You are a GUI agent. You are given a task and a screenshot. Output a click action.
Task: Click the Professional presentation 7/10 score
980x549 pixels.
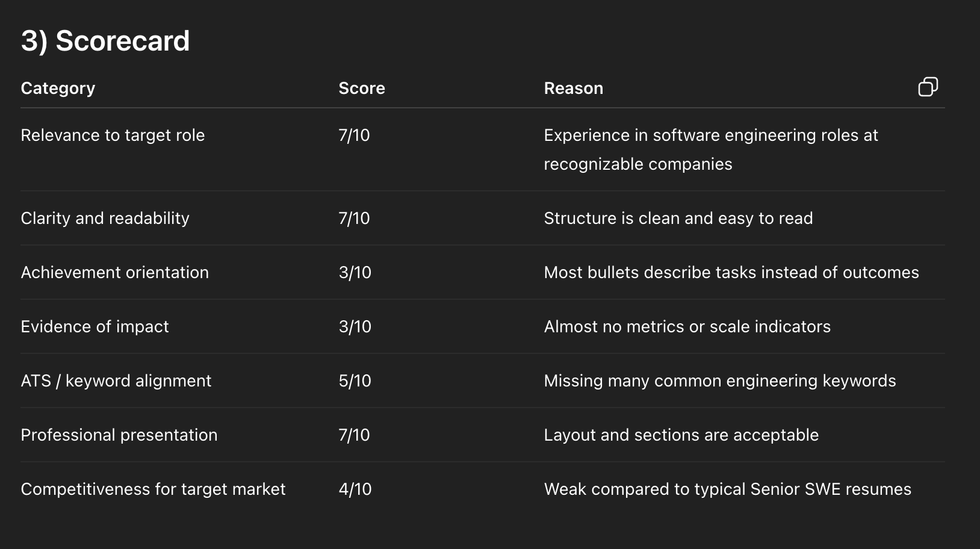click(354, 435)
